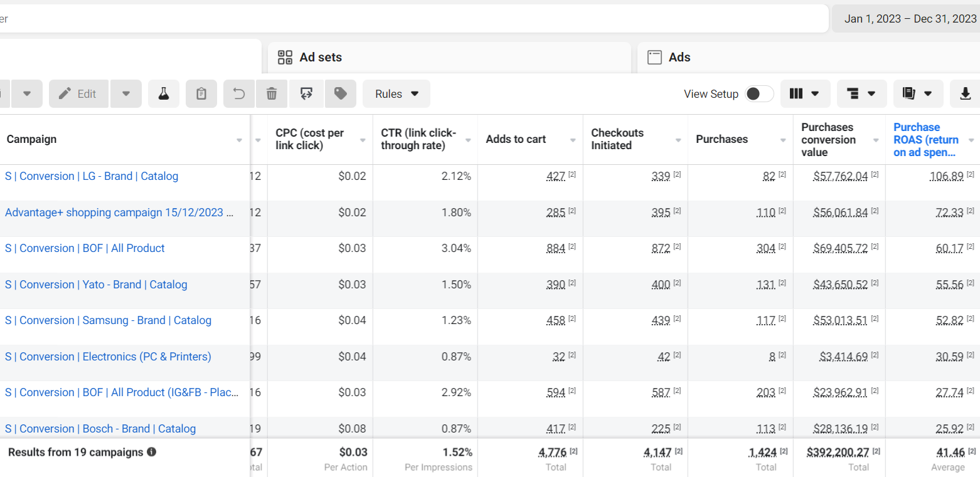
Task: Click the undo arrow icon
Action: 239,94
